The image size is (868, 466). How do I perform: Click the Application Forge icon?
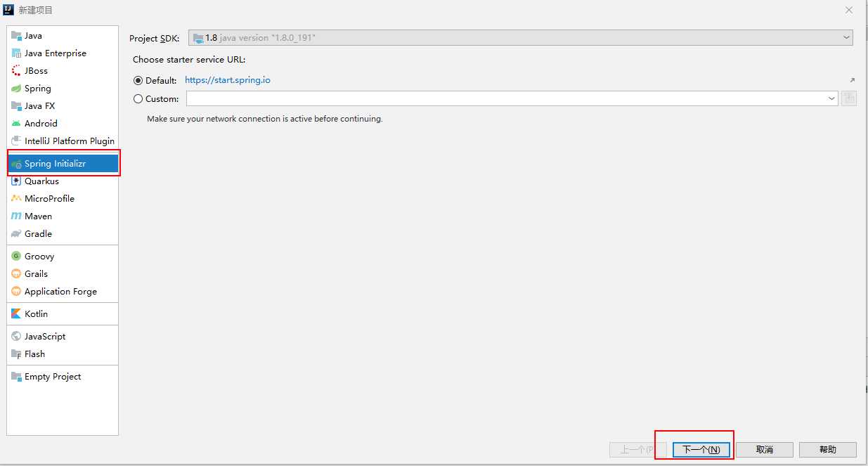pos(17,292)
